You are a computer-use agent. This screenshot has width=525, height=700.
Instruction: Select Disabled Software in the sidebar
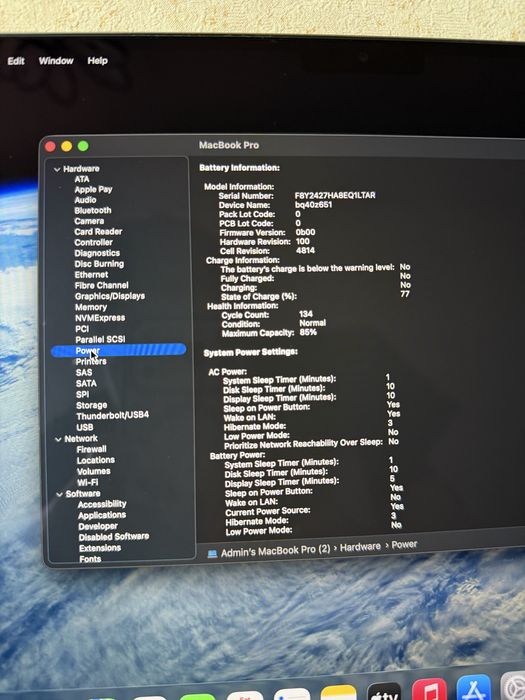[114, 537]
